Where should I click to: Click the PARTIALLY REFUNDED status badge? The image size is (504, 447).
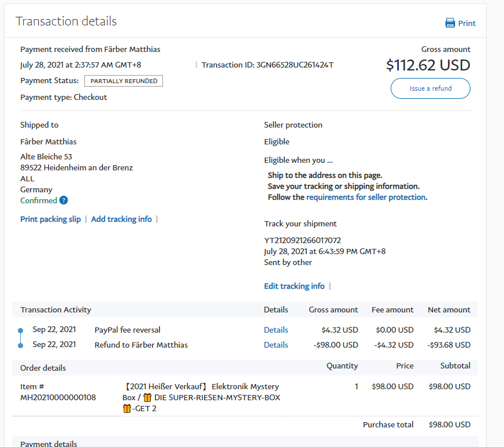[124, 81]
